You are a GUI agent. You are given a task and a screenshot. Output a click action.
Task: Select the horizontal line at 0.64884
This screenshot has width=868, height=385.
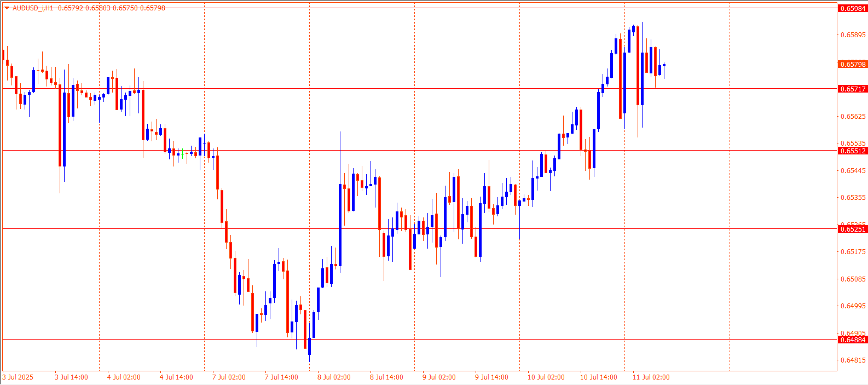pyautogui.click(x=420, y=340)
